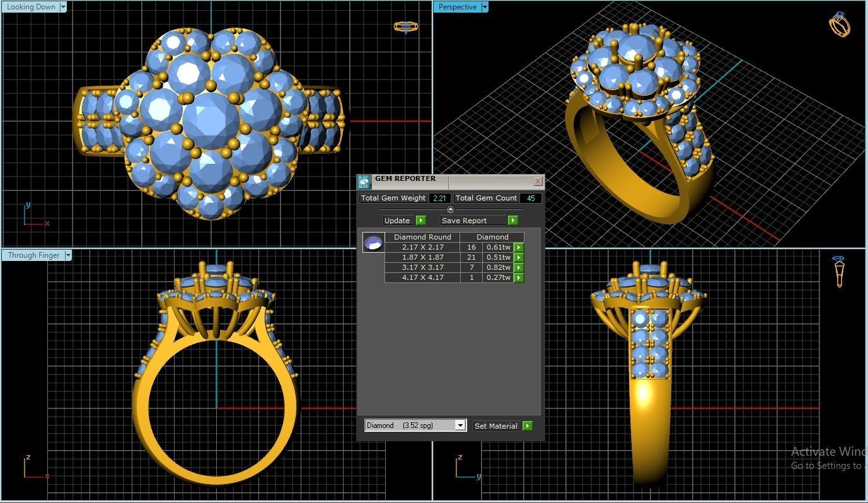868x503 pixels.
Task: Click the Total Gem Weight label
Action: pos(393,198)
